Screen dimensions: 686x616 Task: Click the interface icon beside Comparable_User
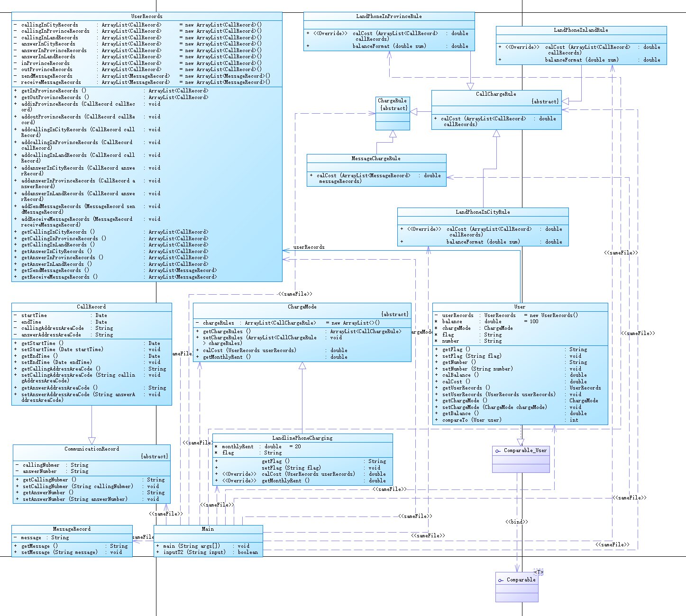498,451
